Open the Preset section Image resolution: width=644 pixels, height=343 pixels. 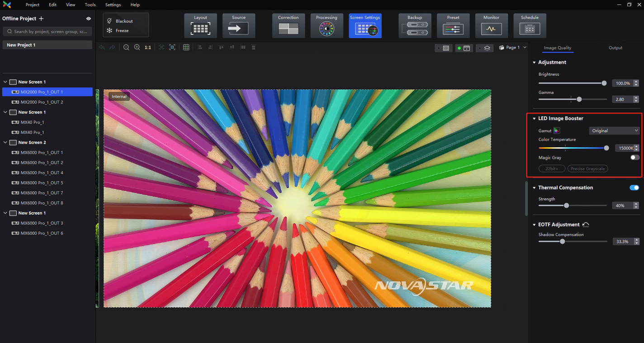click(x=453, y=25)
